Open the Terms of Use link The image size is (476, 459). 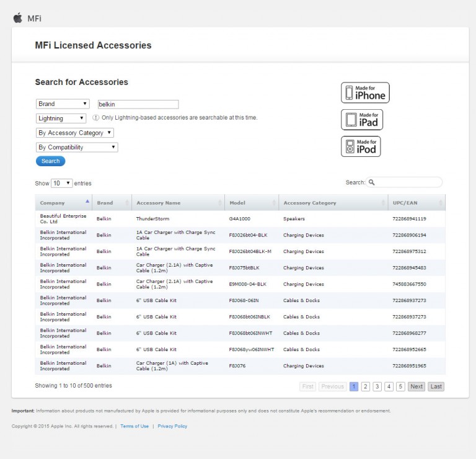(x=134, y=426)
